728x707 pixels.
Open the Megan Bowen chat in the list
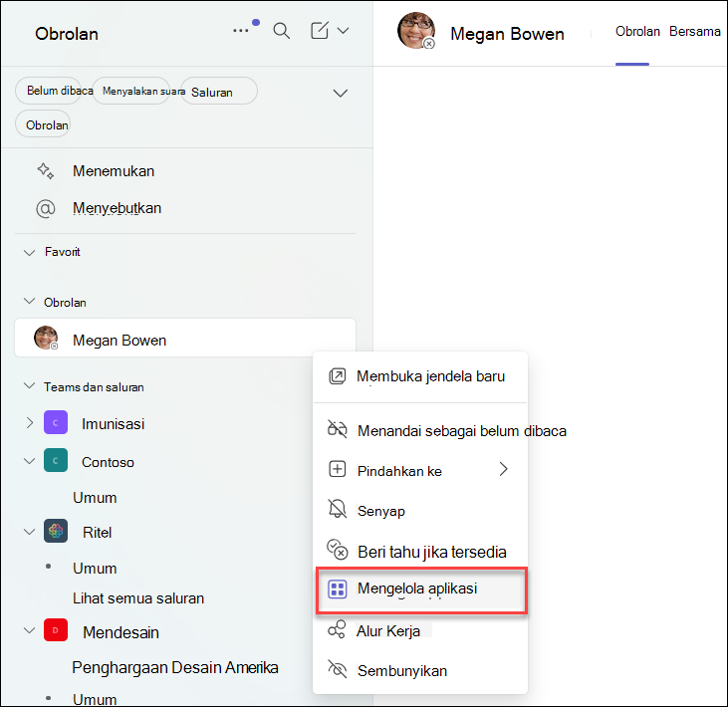click(x=185, y=338)
